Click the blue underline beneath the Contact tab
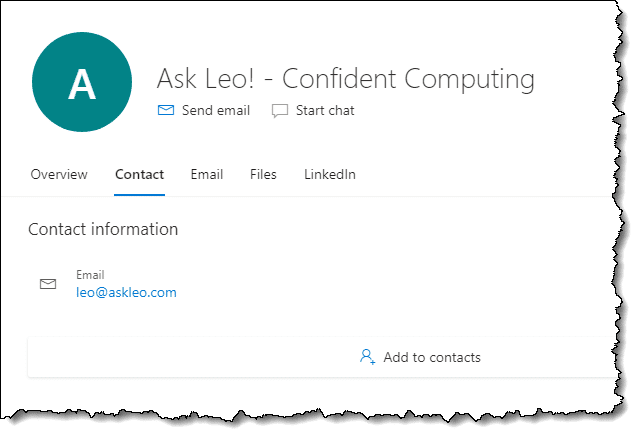This screenshot has width=643, height=439. click(x=139, y=195)
